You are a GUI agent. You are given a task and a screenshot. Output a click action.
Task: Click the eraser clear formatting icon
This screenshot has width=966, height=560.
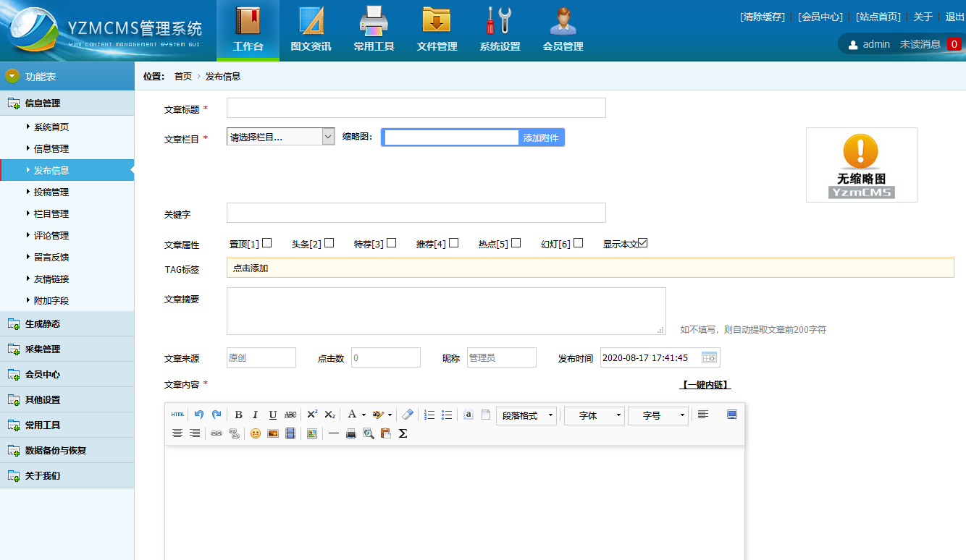pos(408,415)
